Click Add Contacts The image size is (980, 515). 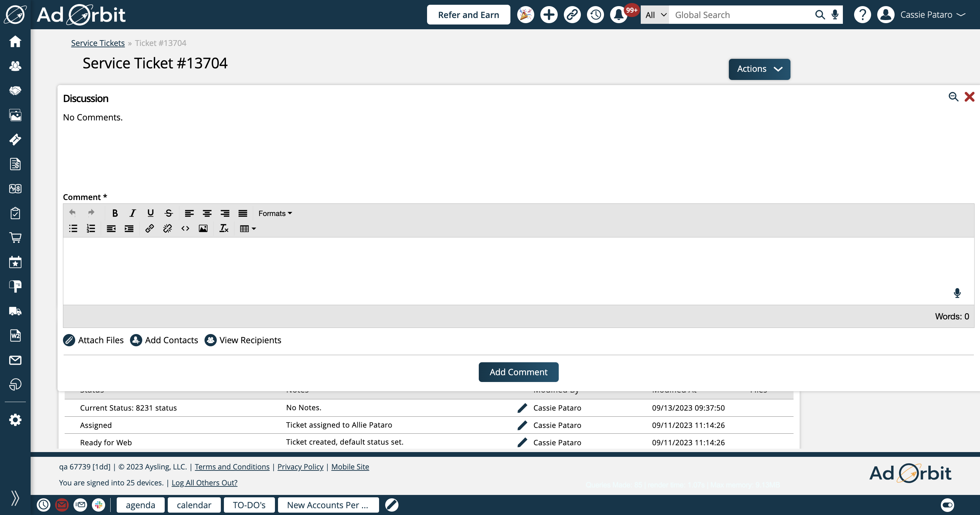coord(164,340)
